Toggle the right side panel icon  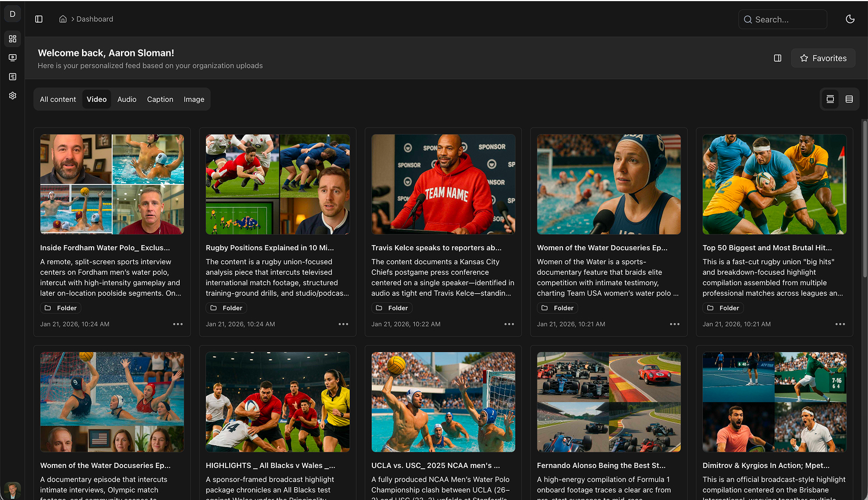[x=777, y=58]
